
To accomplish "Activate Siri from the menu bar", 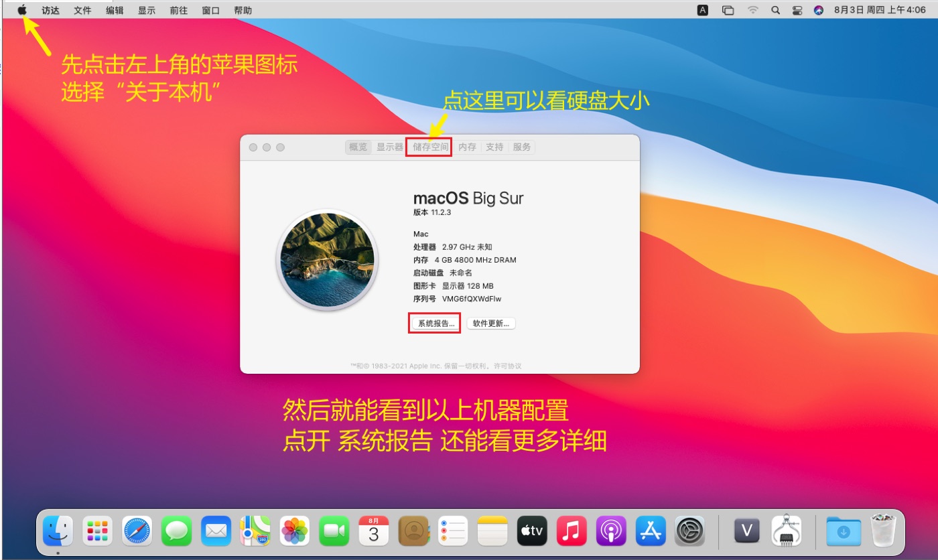I will [818, 10].
